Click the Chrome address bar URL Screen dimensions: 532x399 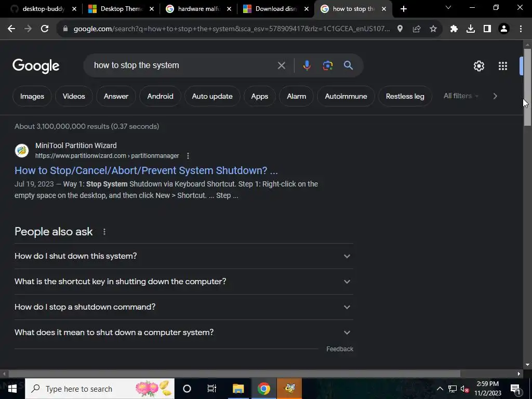231,29
